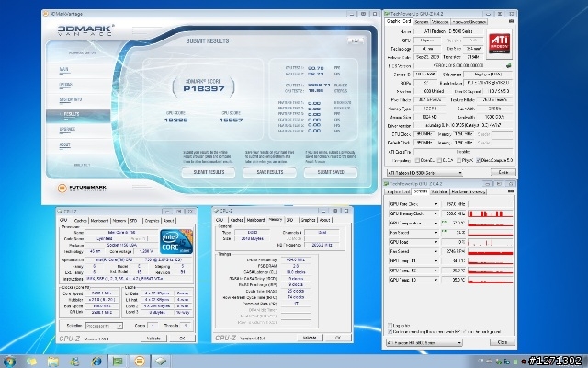
Task: Switch to Mainboard tab in left CPU-Z window
Action: (x=100, y=221)
